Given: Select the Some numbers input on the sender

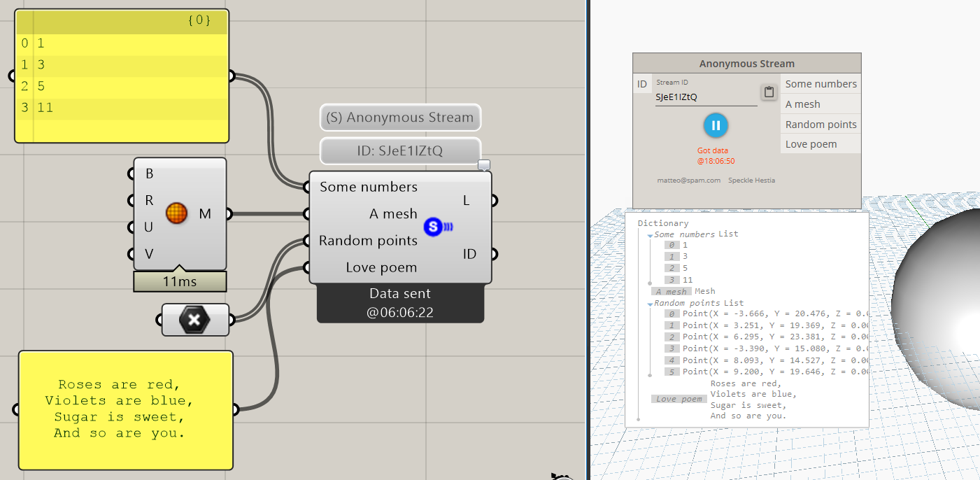Looking at the screenshot, I should (369, 187).
